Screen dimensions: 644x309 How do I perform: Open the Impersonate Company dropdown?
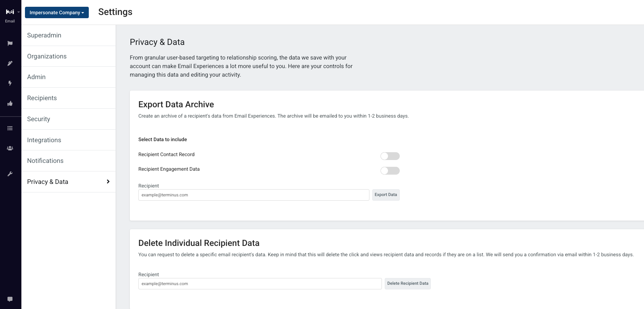point(57,12)
